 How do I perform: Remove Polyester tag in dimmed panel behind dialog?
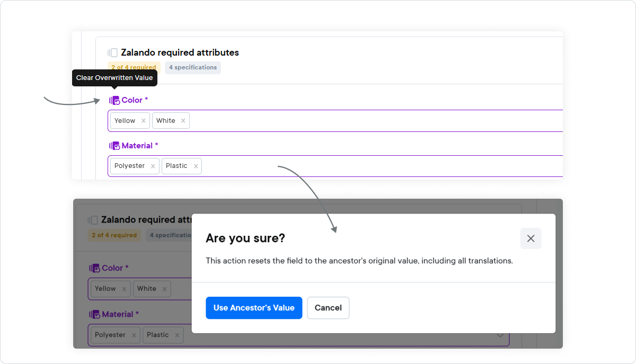(x=134, y=335)
